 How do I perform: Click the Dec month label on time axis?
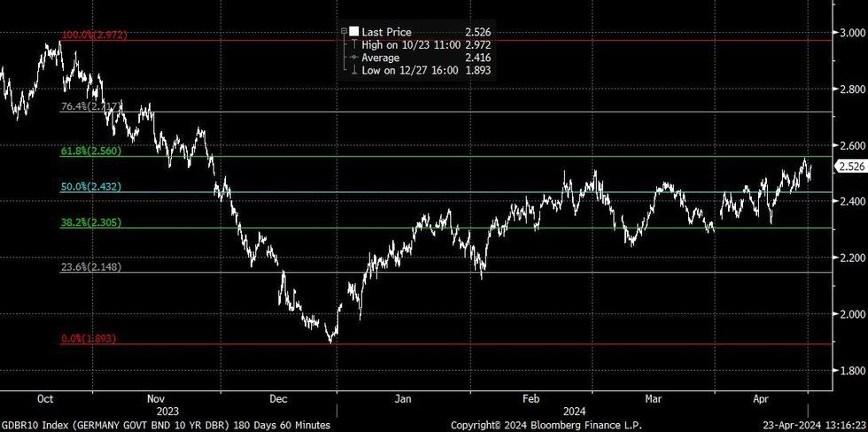coord(278,398)
